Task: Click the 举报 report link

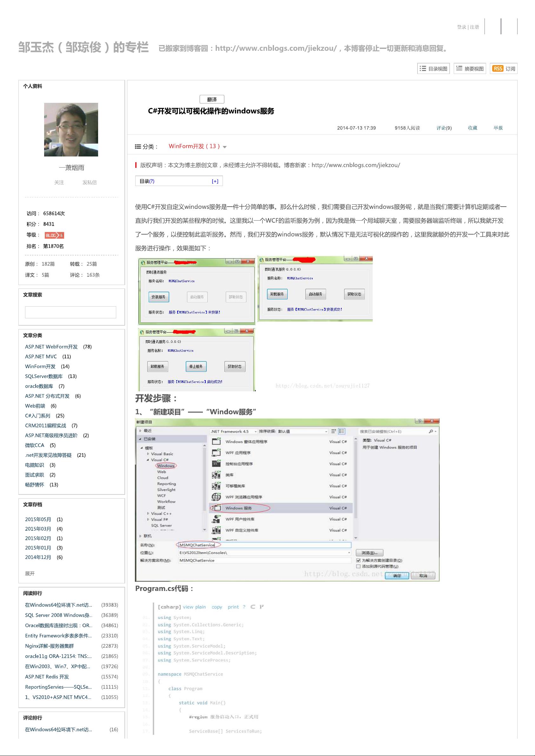Action: click(498, 128)
